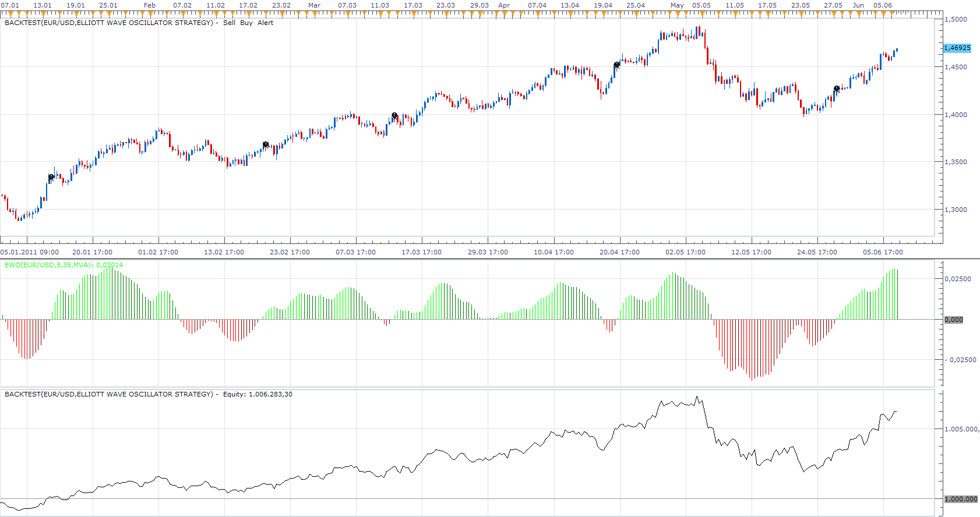Click the 'May' month label on top axis
Image resolution: width=980 pixels, height=517 pixels.
pos(677,5)
